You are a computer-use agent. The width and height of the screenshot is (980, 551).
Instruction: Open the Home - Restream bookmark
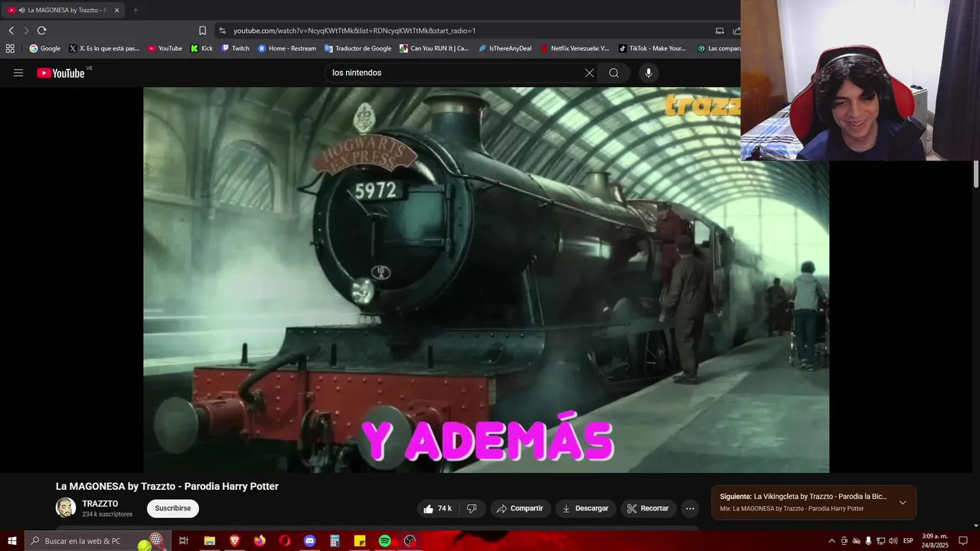pyautogui.click(x=287, y=48)
